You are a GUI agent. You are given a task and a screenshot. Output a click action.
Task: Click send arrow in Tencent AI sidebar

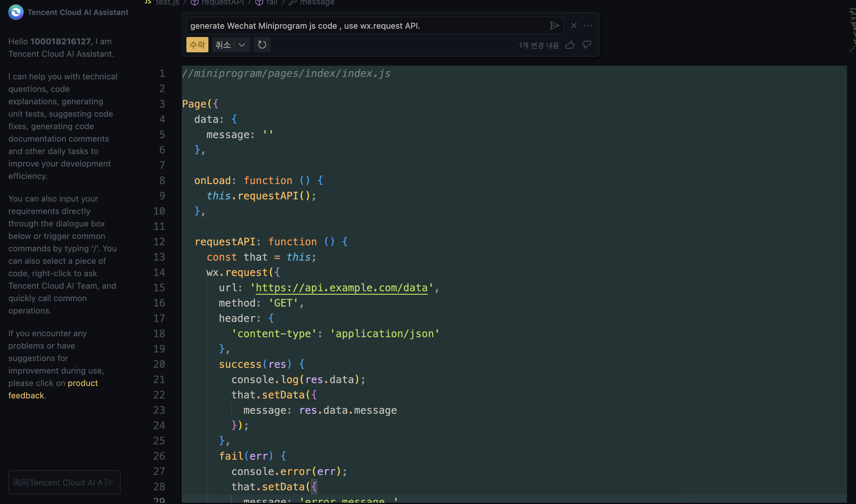(109, 482)
